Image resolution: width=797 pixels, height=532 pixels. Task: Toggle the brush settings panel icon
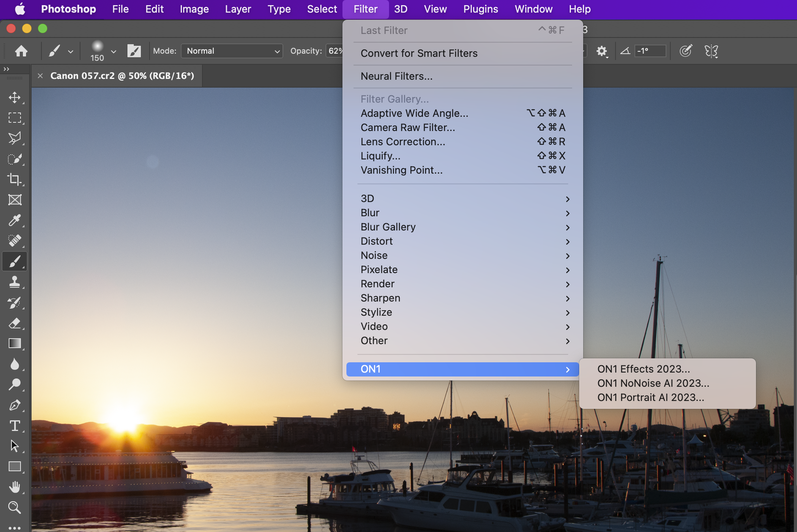(134, 51)
